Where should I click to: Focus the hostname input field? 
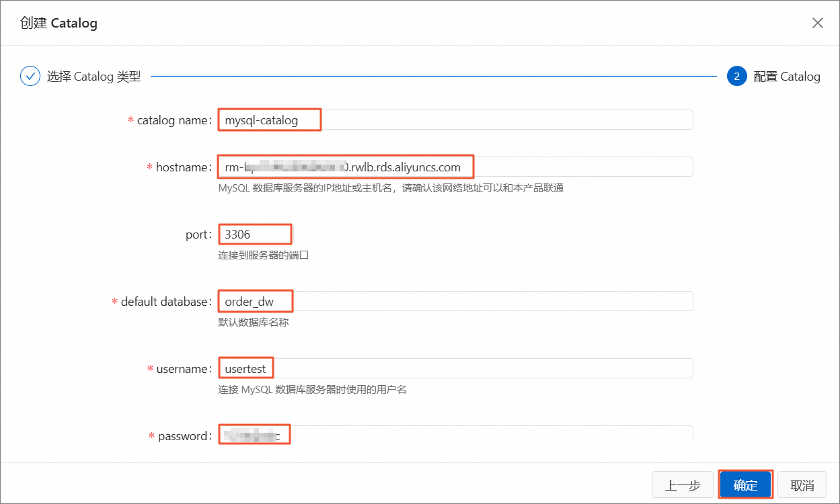(x=455, y=167)
